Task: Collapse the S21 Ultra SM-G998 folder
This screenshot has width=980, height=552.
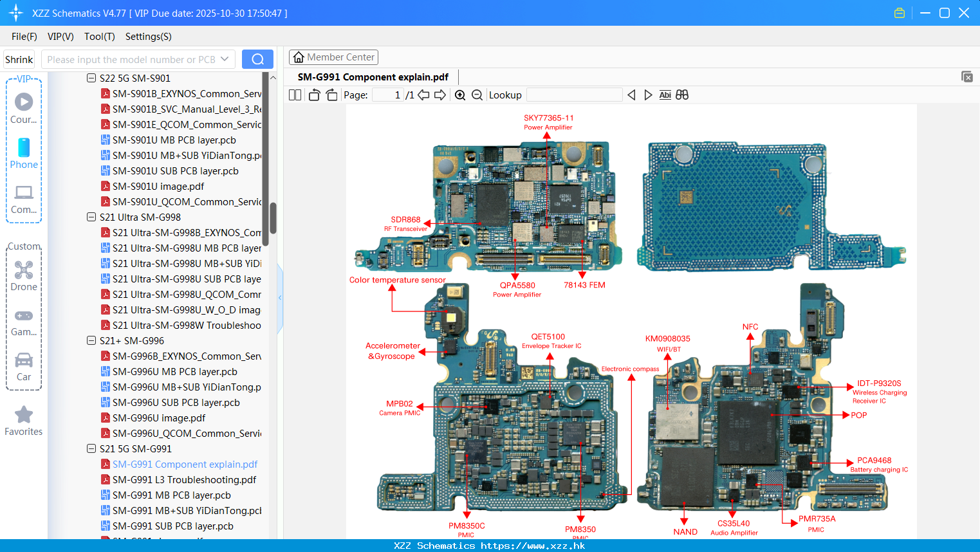Action: tap(91, 217)
